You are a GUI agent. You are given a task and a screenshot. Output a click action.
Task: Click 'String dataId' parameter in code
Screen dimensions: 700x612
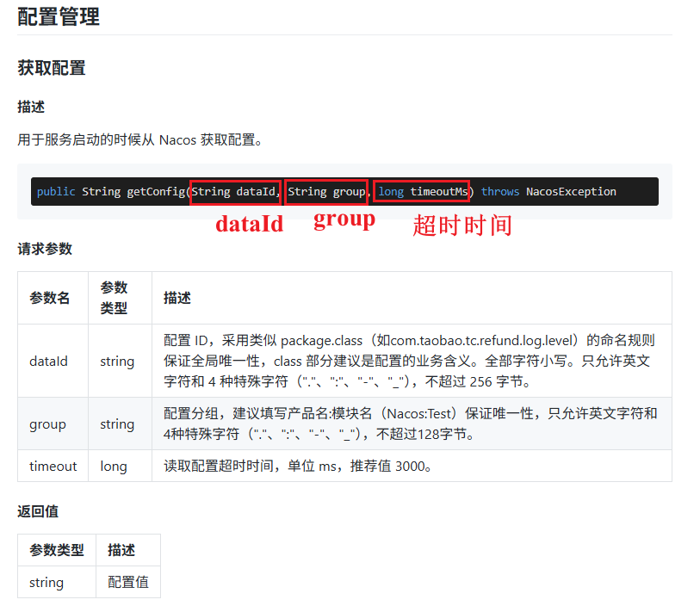(233, 192)
